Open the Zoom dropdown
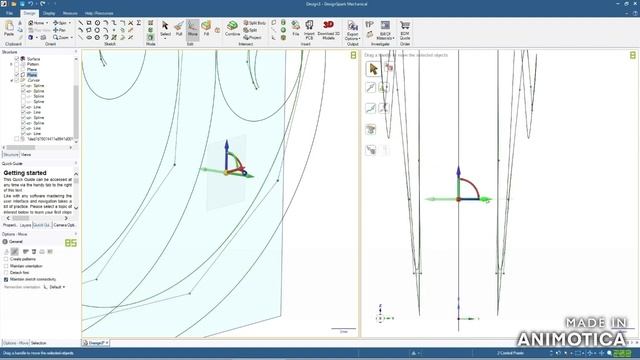Viewport: 640px width, 360px height. (71, 38)
